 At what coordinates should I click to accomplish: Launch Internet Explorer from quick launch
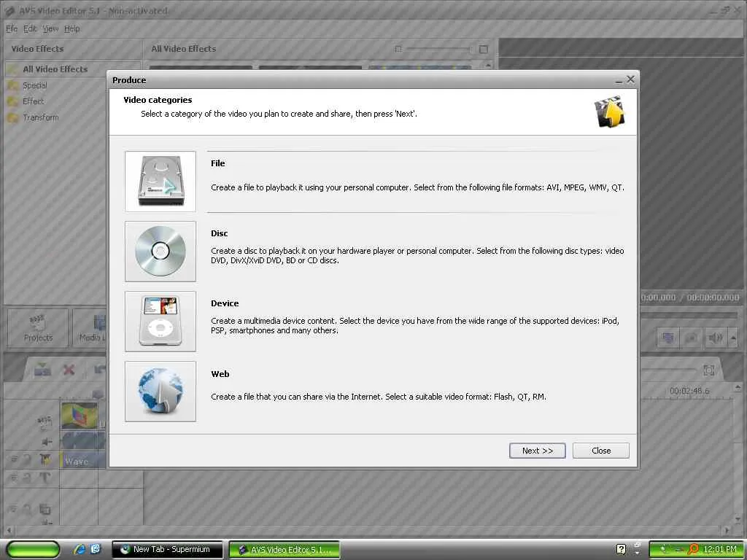[79, 549]
